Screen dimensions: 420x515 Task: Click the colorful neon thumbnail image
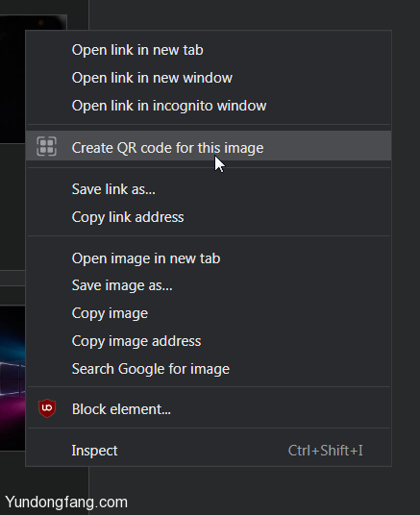click(x=12, y=378)
